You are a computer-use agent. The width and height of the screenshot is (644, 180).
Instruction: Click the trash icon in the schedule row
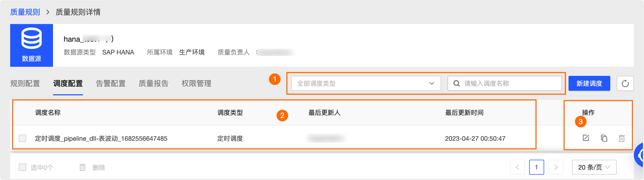pos(622,138)
